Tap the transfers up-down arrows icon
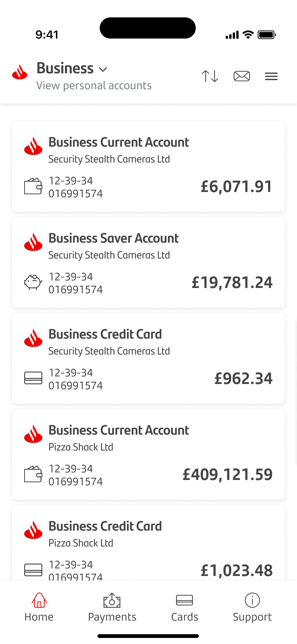Screen dimensions: 297x644 click(210, 76)
